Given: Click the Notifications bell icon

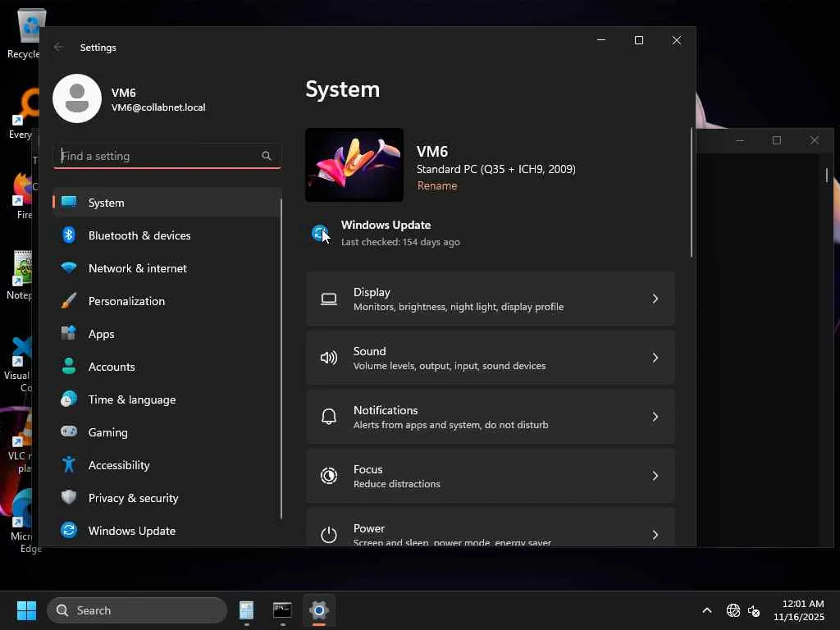Looking at the screenshot, I should (x=329, y=417).
